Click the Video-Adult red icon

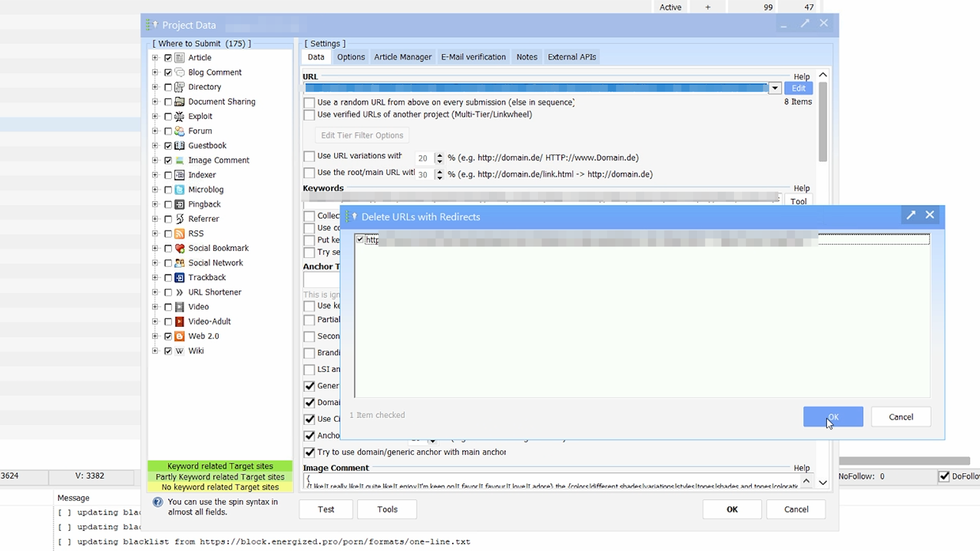click(x=180, y=322)
